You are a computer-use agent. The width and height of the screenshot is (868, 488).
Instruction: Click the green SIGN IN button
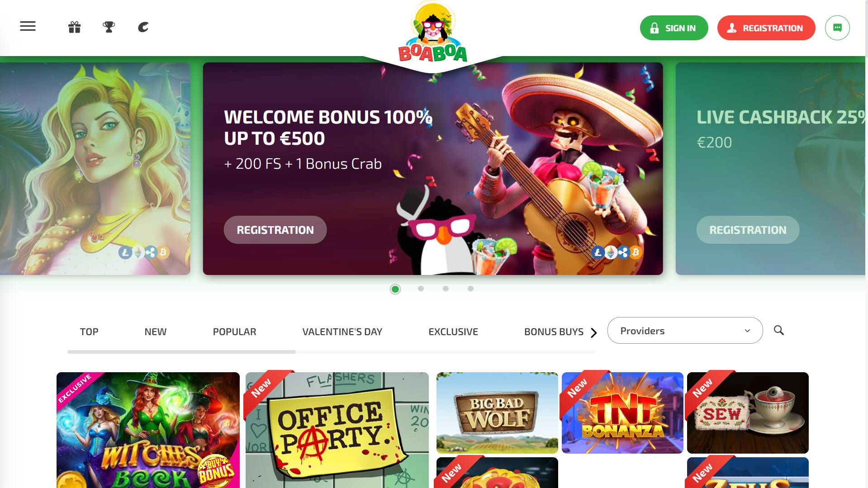pyautogui.click(x=674, y=28)
